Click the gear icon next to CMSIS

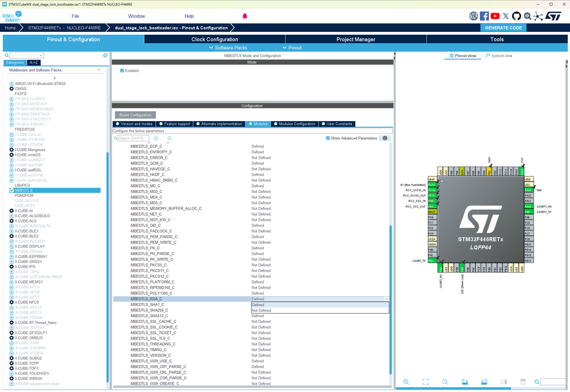tap(11, 88)
